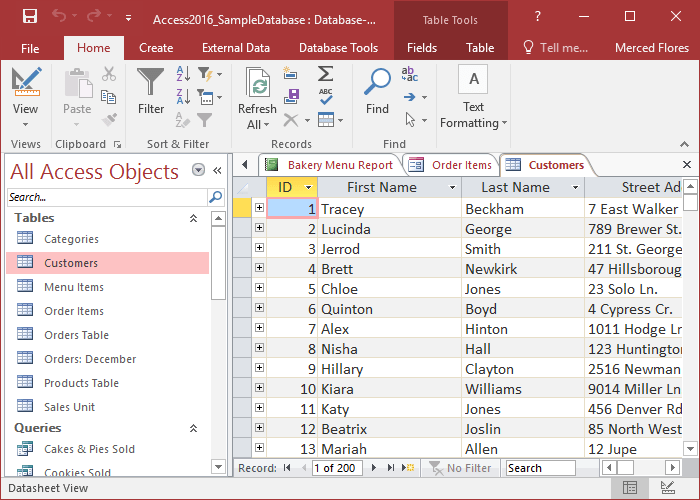Open the Create ribbon tab
Image resolution: width=700 pixels, height=500 pixels.
click(156, 47)
